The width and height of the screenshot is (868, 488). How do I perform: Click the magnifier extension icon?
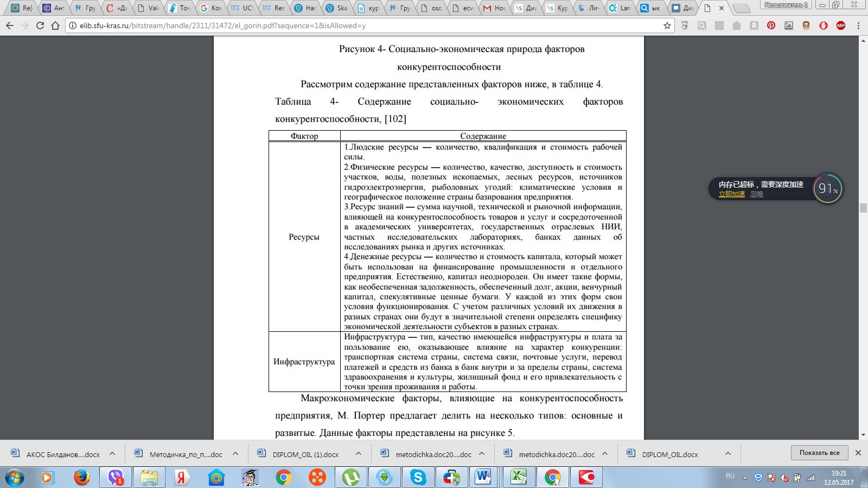click(702, 25)
